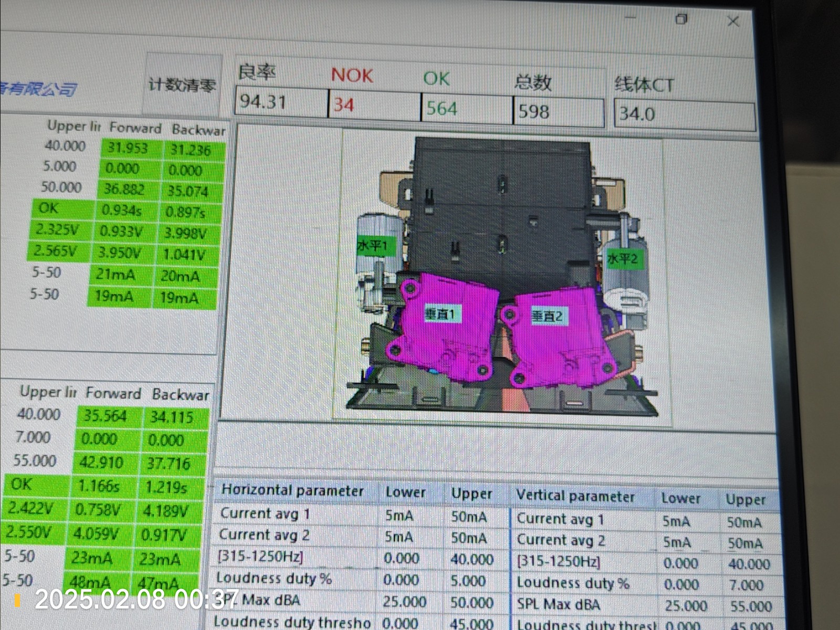Select the 水平1 motor label
The image size is (840, 630).
tap(372, 246)
